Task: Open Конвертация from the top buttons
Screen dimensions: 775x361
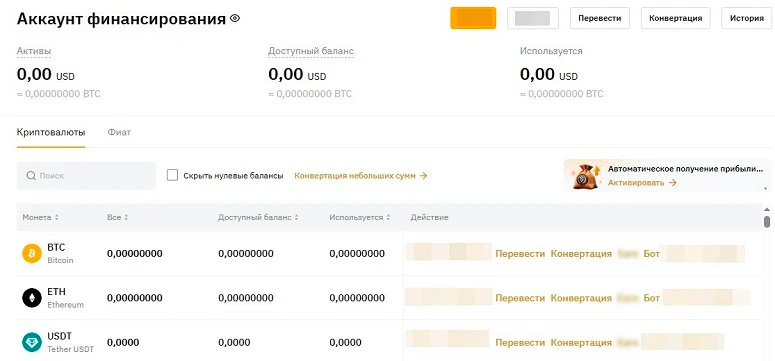Action: [x=675, y=18]
